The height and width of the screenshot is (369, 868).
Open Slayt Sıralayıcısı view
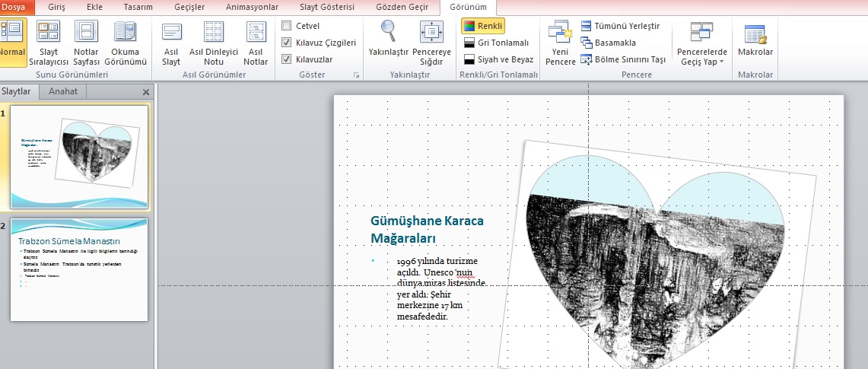point(48,42)
